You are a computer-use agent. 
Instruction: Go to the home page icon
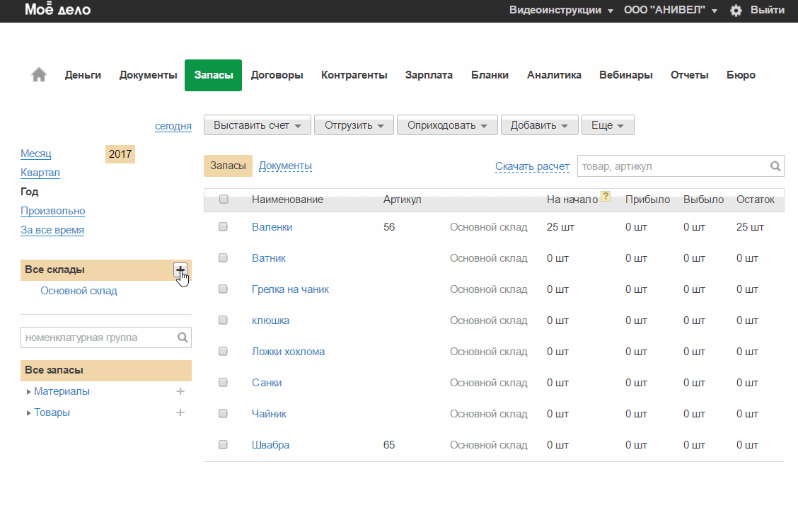coord(39,75)
